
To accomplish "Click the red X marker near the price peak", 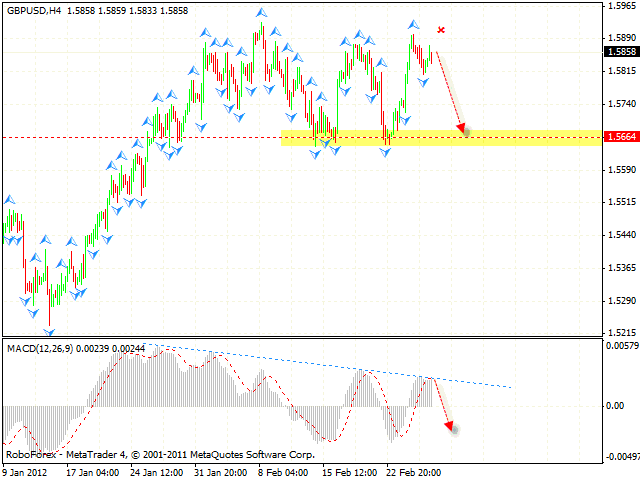I will tap(441, 30).
